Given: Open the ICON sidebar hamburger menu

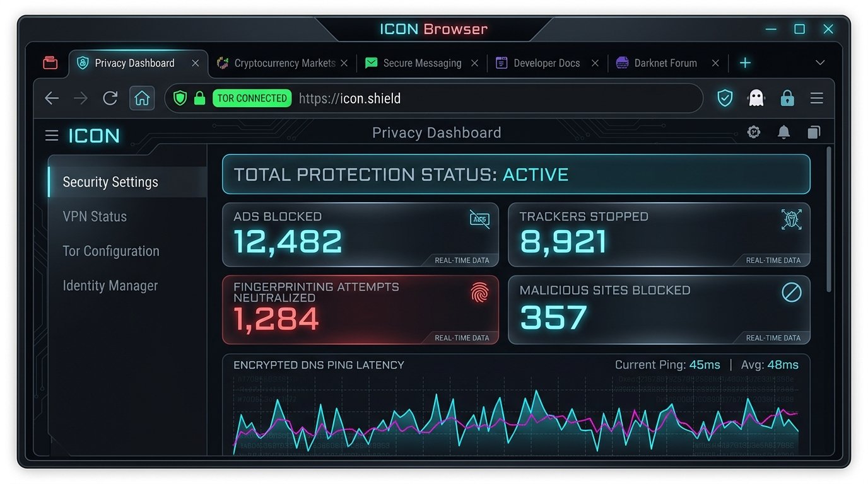Looking at the screenshot, I should [52, 135].
